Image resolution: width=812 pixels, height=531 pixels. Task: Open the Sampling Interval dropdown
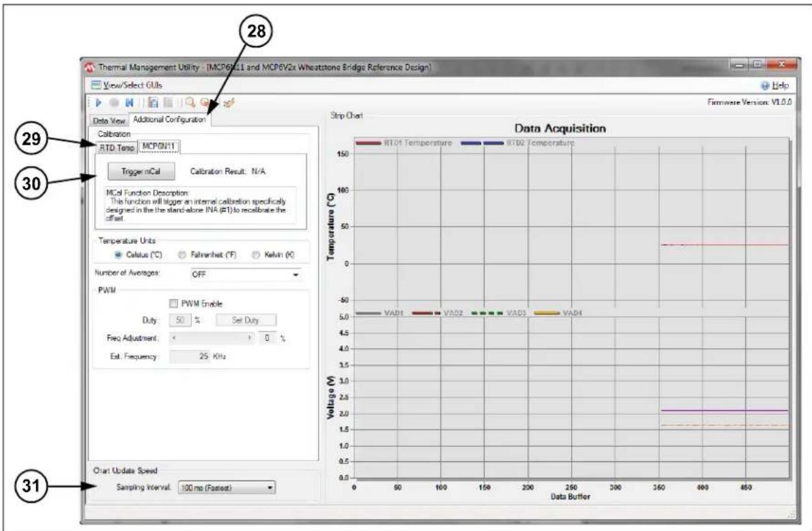click(x=227, y=487)
